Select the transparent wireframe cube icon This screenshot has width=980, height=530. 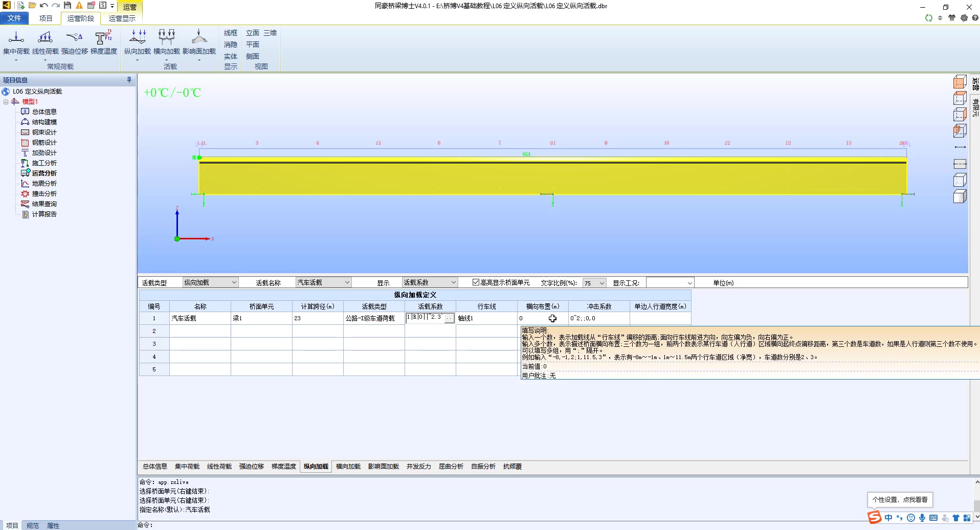pyautogui.click(x=960, y=180)
